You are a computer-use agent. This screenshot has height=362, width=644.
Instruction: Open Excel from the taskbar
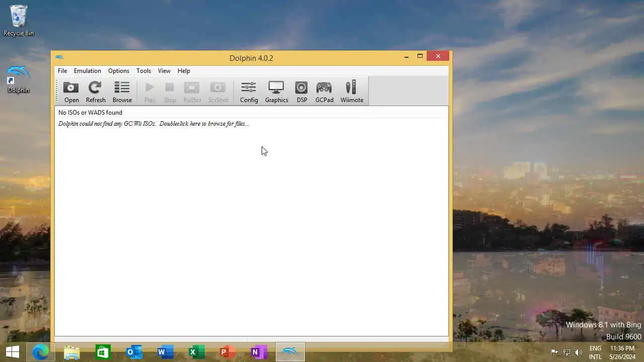click(196, 352)
